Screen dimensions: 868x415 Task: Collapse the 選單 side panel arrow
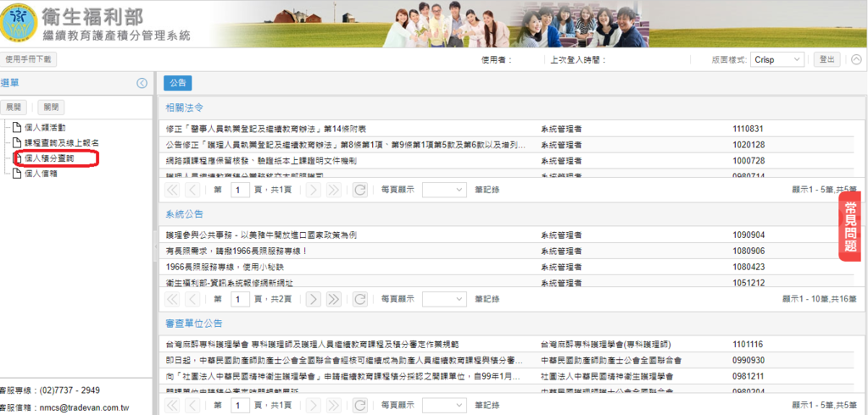(142, 83)
